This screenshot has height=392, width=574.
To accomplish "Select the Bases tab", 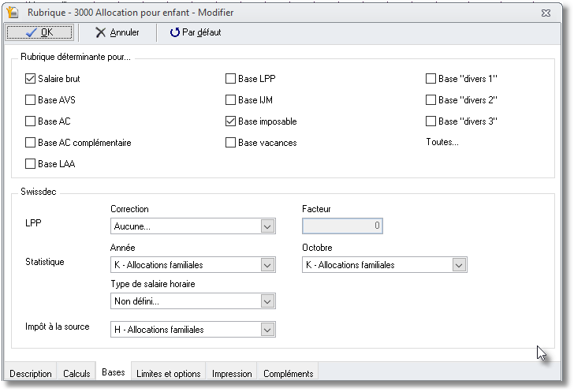I will coord(114,372).
